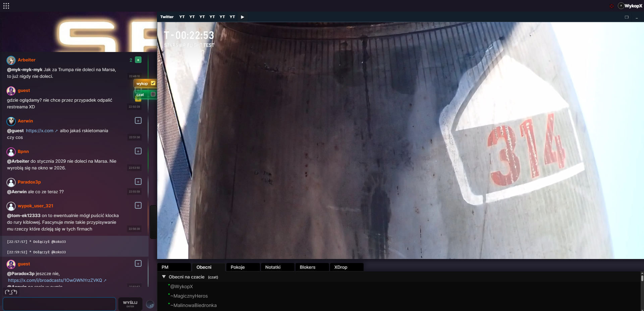
Task: Open the x.com broadcasts link
Action: point(55,280)
